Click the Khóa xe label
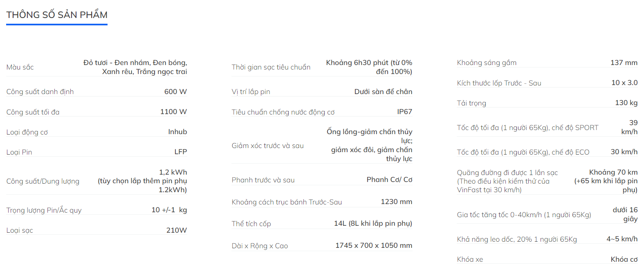 click(470, 259)
